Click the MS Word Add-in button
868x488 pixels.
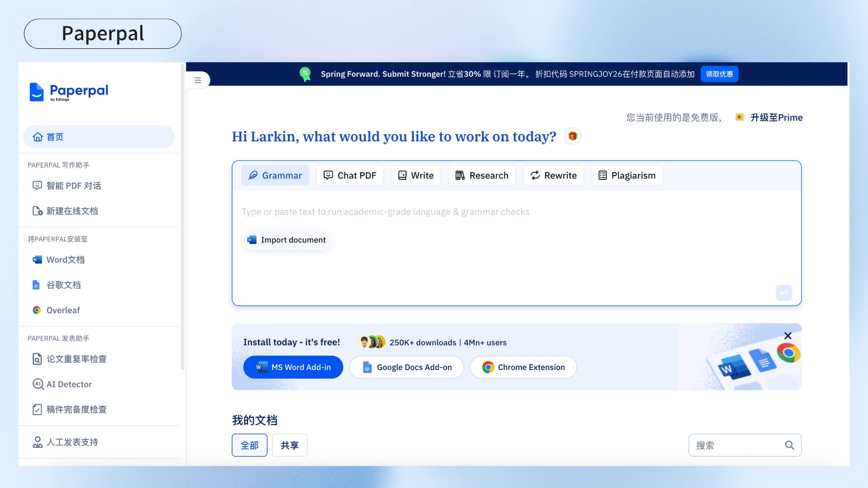[293, 367]
